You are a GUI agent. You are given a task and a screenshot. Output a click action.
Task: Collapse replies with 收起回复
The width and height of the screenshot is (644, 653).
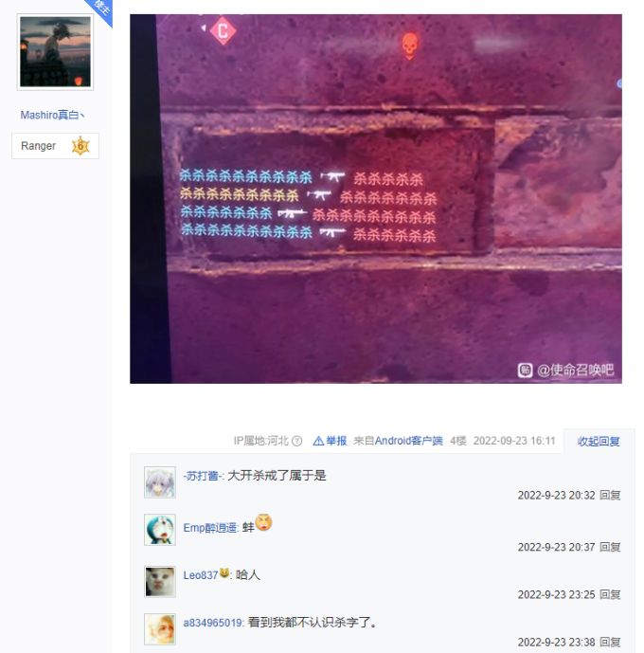click(x=599, y=442)
